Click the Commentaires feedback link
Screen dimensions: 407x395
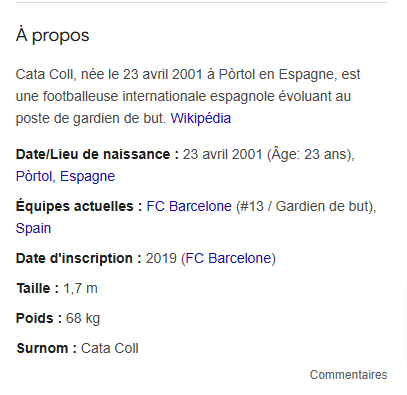tap(348, 375)
